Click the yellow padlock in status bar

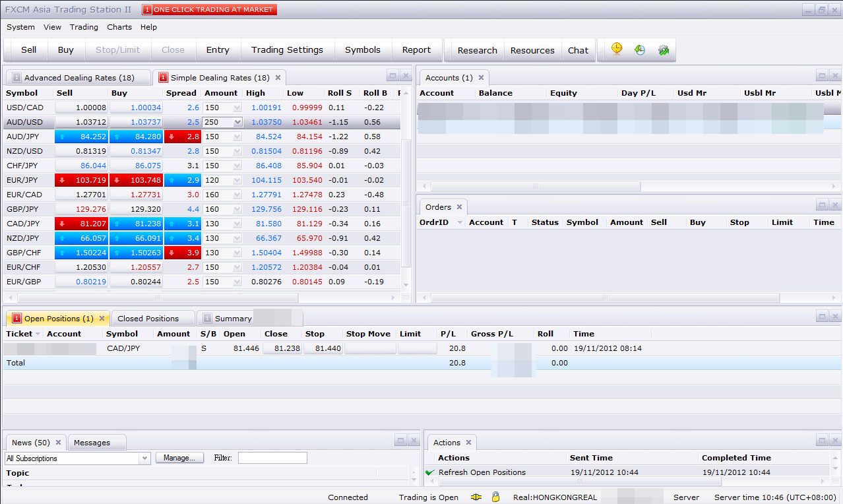pyautogui.click(x=495, y=497)
